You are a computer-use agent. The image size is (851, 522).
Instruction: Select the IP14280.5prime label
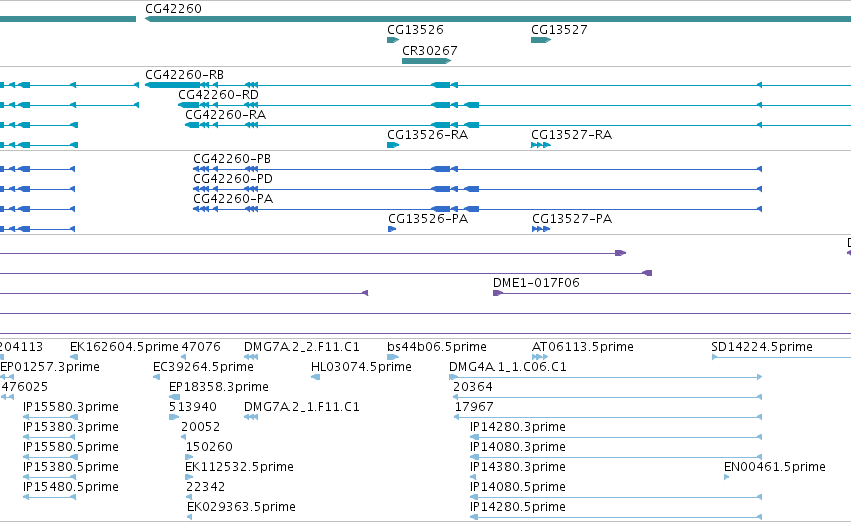518,507
